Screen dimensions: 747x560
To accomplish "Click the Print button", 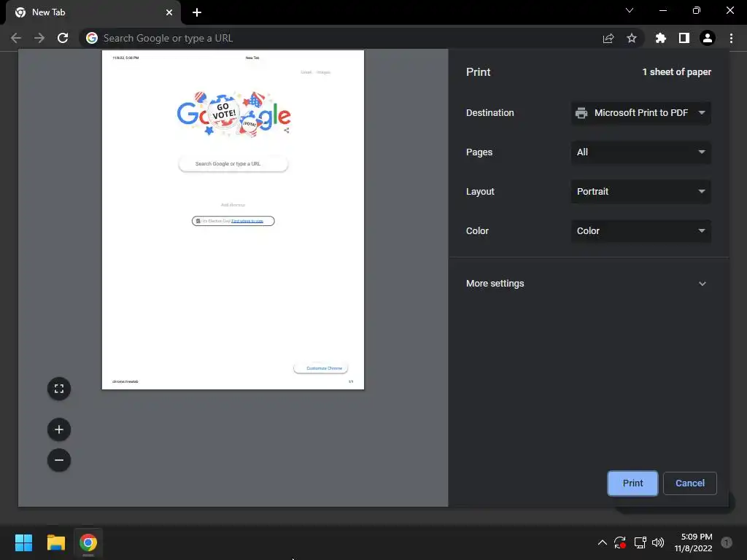I will [x=632, y=483].
